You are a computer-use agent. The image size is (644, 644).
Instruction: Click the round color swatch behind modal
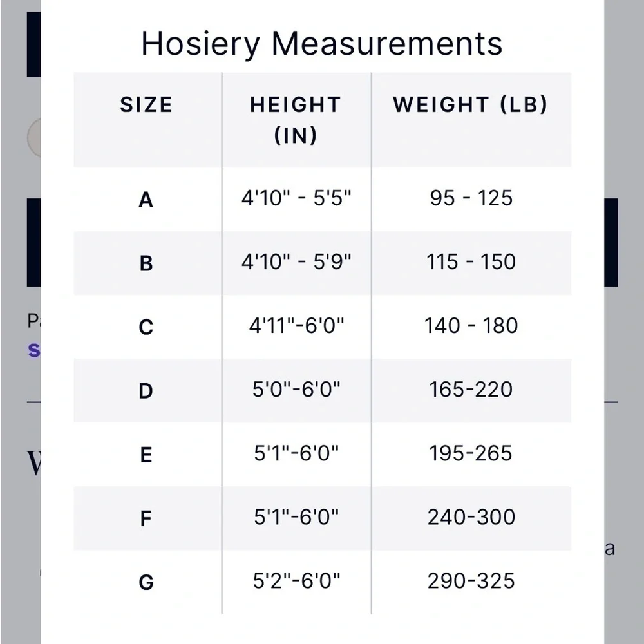[33, 138]
